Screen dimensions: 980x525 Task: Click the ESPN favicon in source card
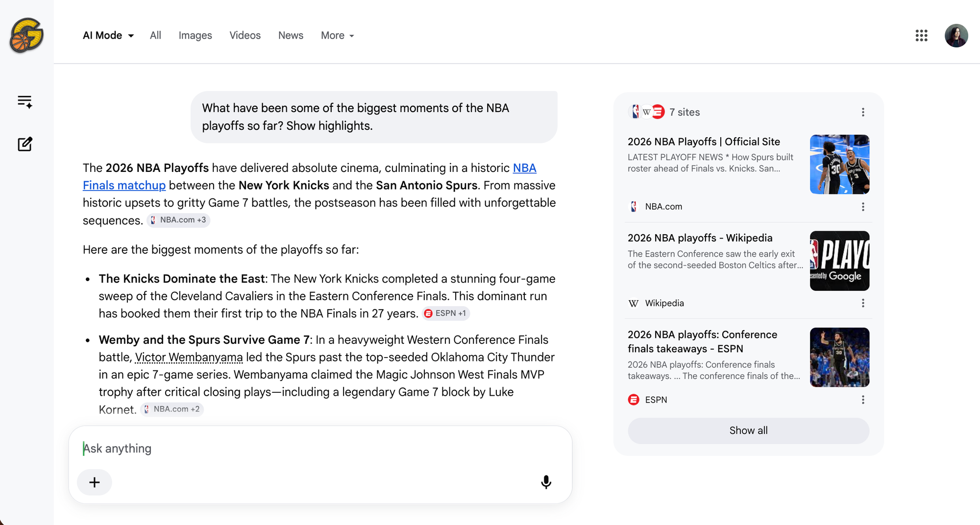[634, 400]
